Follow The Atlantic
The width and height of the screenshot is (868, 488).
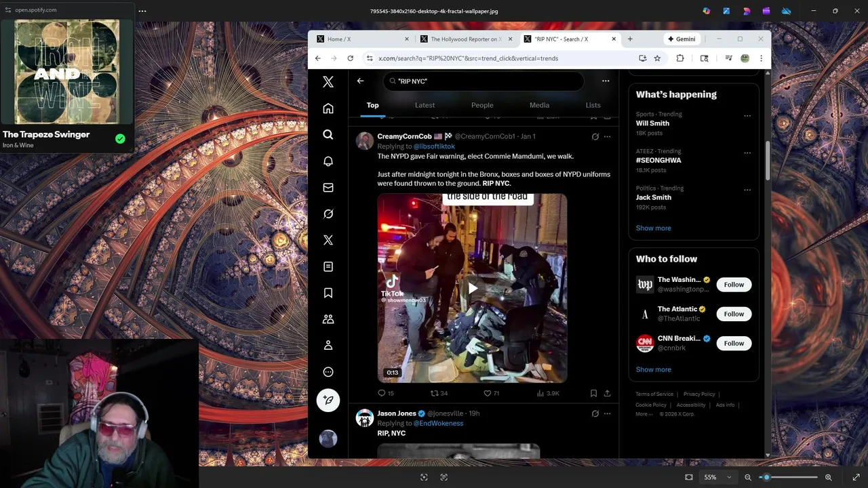[x=734, y=314]
